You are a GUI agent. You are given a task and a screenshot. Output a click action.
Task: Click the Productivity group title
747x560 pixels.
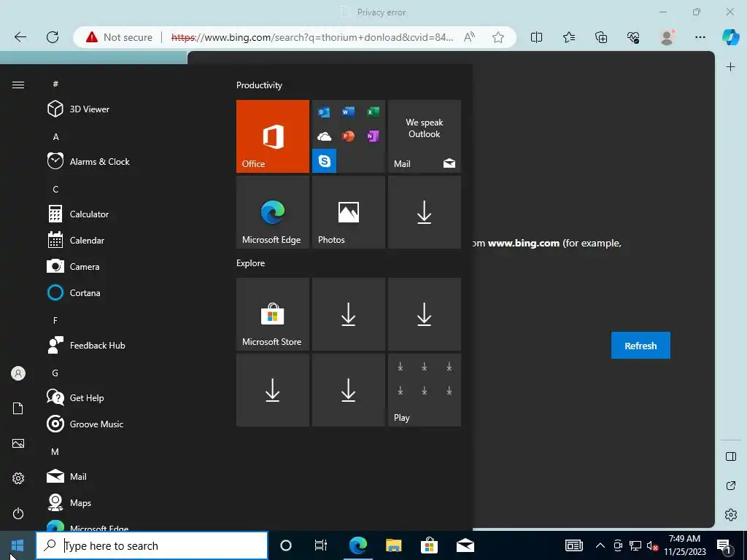[259, 85]
